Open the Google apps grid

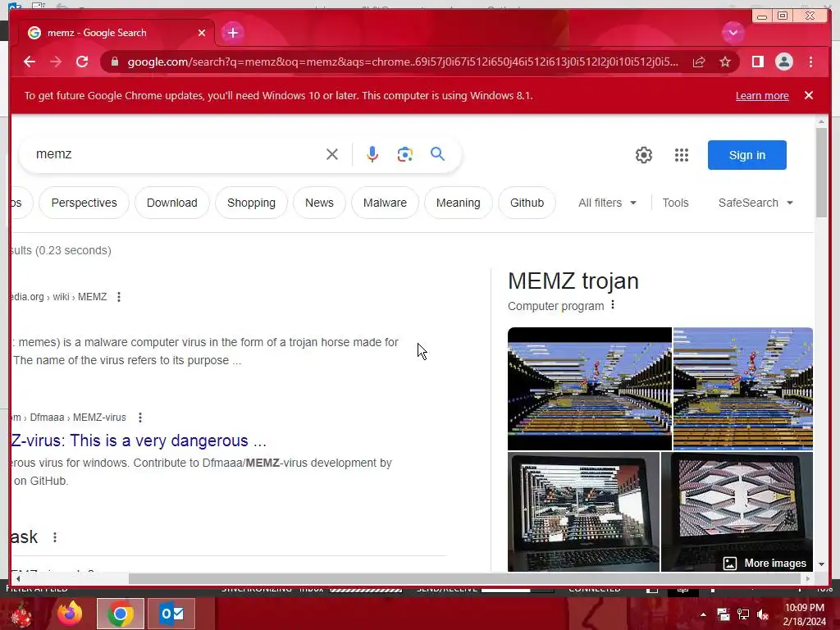[682, 155]
